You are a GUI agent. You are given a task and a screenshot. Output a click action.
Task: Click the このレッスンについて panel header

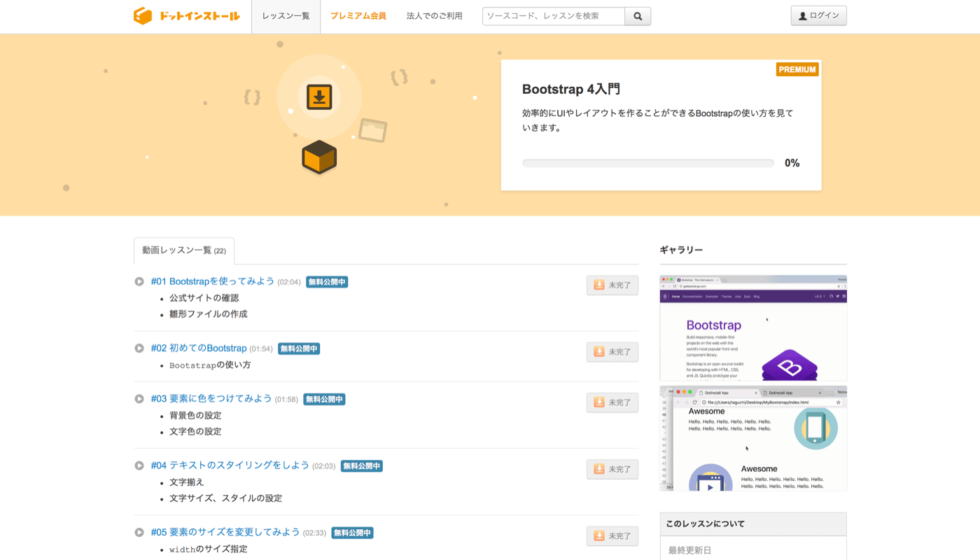click(753, 524)
